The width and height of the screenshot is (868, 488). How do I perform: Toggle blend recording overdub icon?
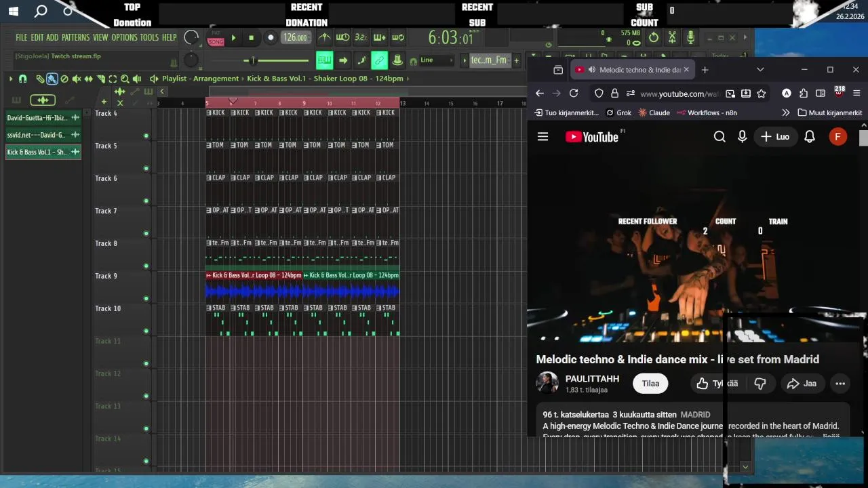(380, 37)
